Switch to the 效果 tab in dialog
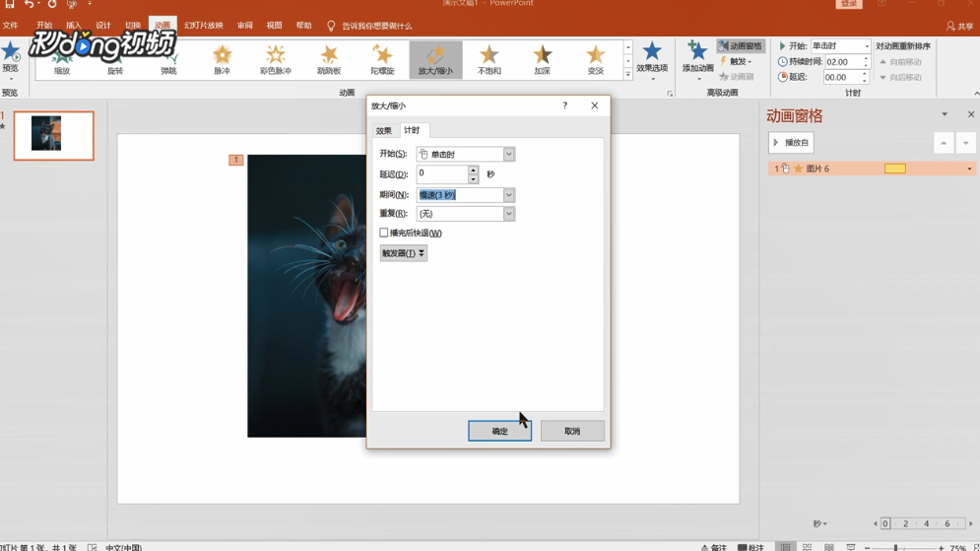 click(384, 131)
